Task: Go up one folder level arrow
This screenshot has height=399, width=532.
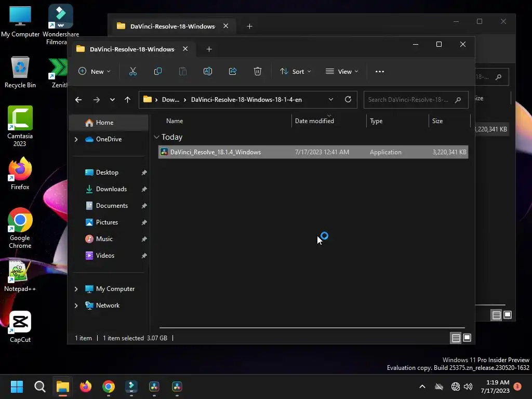Action: [x=128, y=100]
